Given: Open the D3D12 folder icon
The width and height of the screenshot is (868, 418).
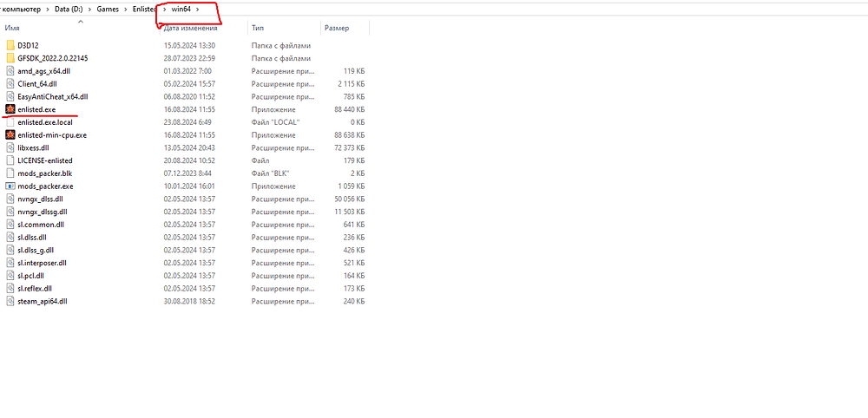Looking at the screenshot, I should coord(10,45).
